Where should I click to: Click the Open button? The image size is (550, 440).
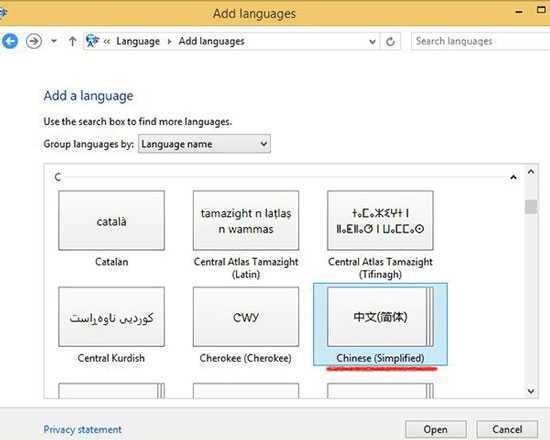[436, 429]
